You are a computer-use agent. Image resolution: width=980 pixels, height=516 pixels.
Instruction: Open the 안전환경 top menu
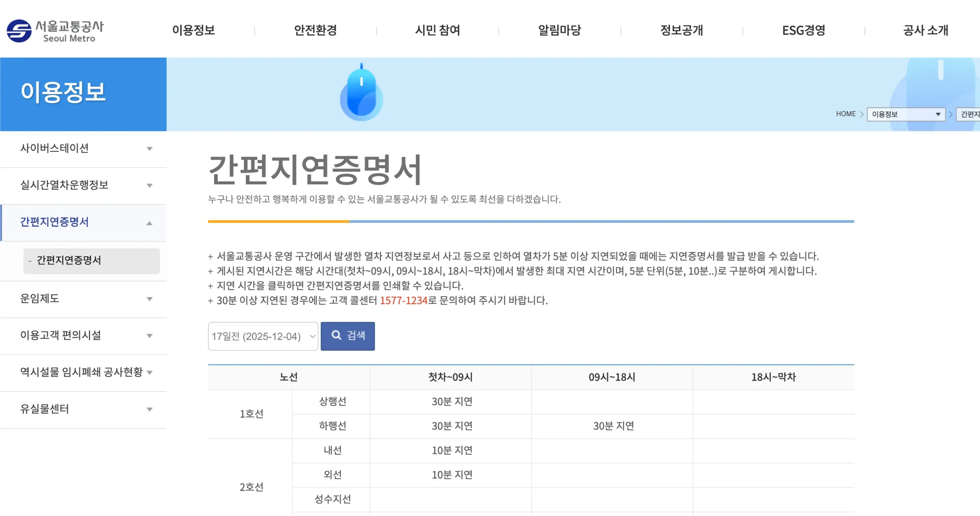(x=315, y=30)
